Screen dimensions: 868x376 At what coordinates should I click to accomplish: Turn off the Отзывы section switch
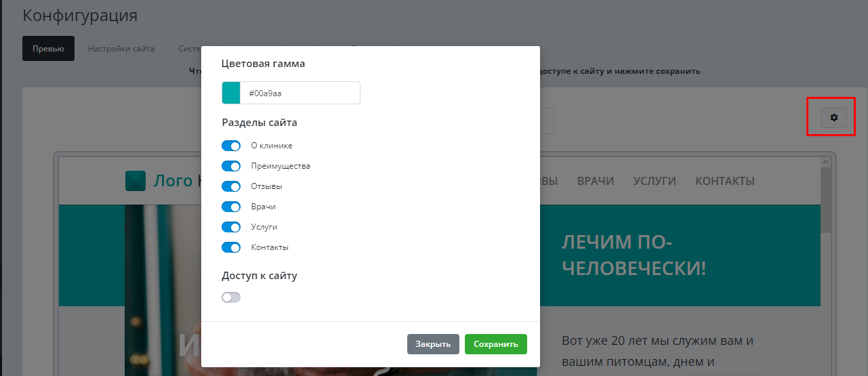(x=231, y=186)
